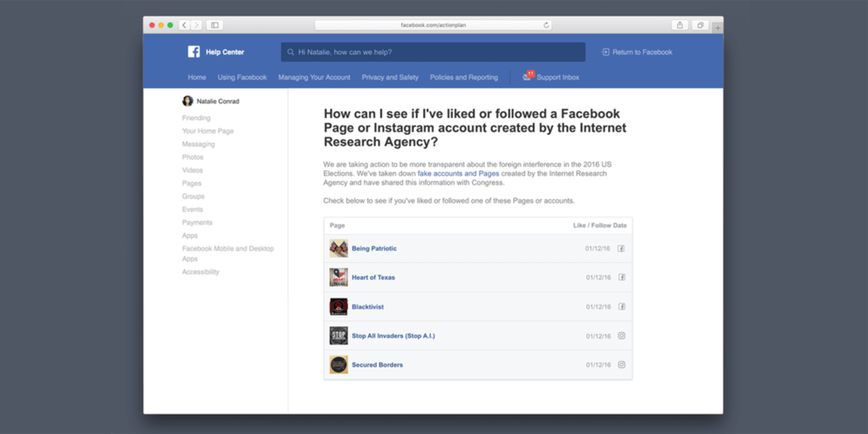Click the browser sidebar toggle icon
This screenshot has height=434, width=868.
pyautogui.click(x=214, y=25)
